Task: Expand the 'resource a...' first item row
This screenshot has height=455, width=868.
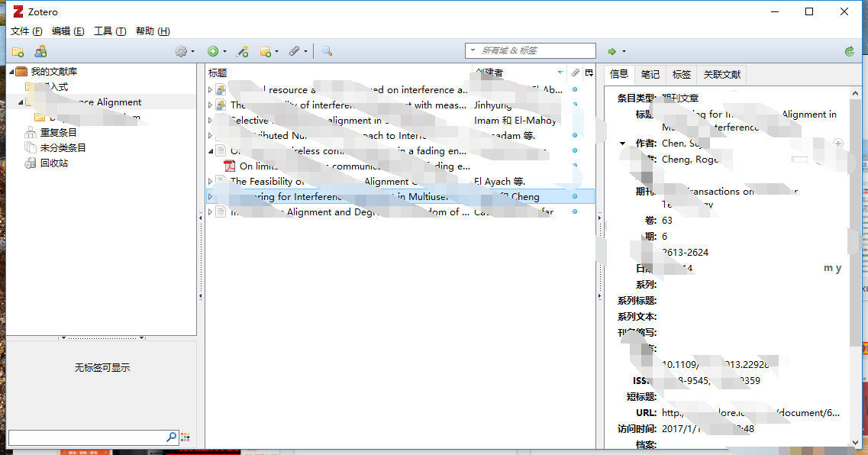Action: (x=210, y=89)
